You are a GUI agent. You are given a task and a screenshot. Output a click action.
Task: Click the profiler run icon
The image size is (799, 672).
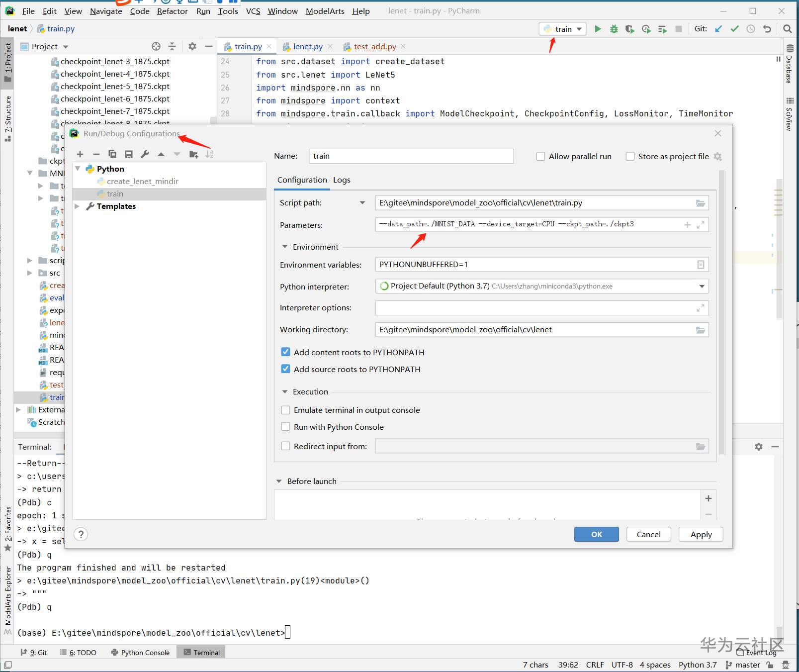pyautogui.click(x=646, y=29)
